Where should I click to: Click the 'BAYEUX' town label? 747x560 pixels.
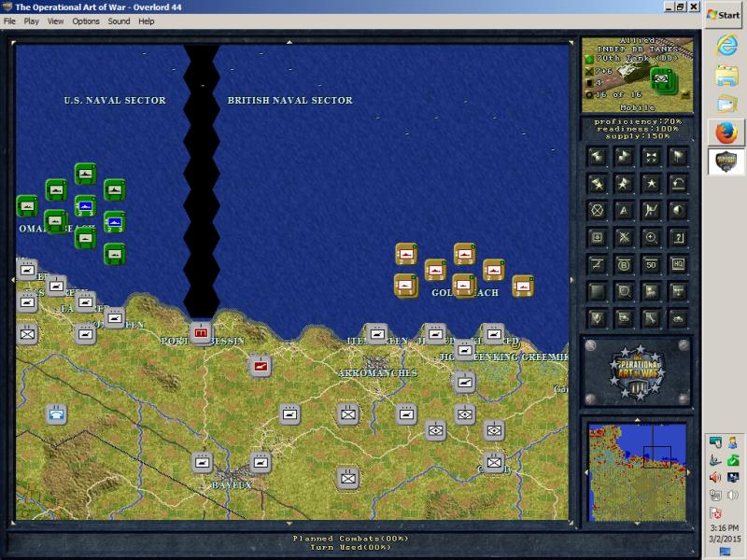pyautogui.click(x=232, y=485)
